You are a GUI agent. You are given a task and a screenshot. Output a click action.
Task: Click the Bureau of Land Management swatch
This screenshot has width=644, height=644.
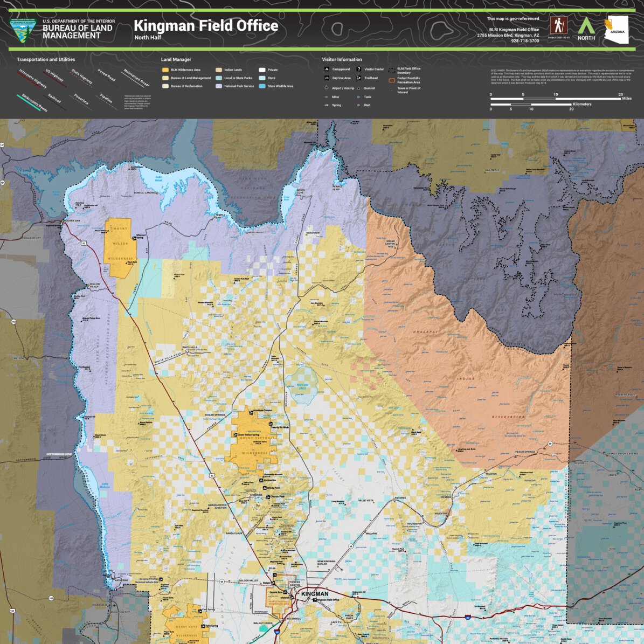165,78
